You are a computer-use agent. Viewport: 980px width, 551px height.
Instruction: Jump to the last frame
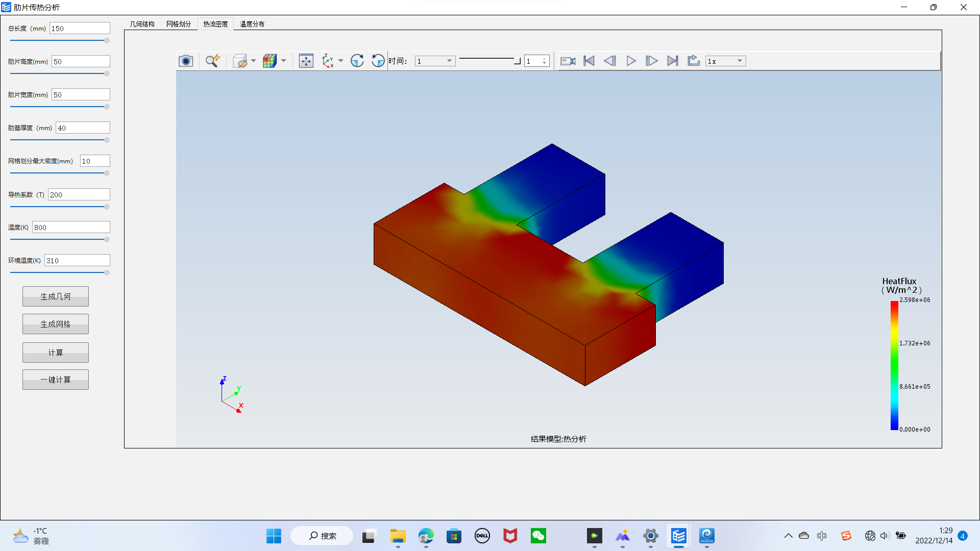pos(673,61)
